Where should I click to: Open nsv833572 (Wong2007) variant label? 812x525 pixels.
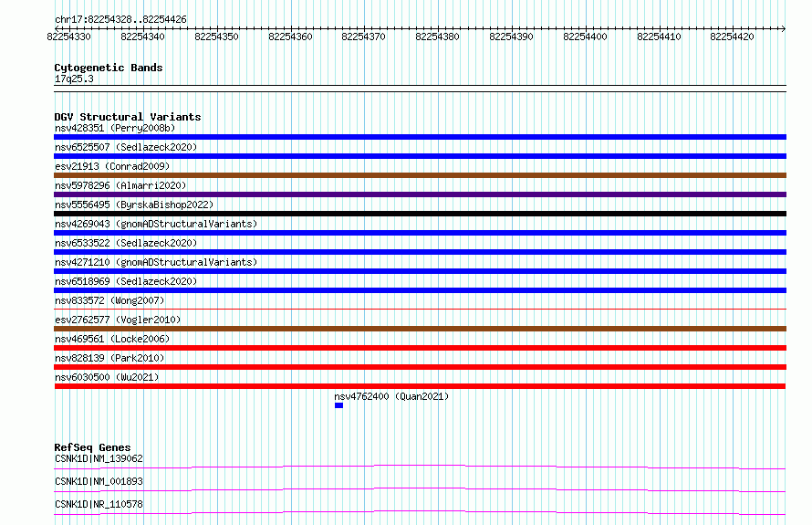point(109,300)
